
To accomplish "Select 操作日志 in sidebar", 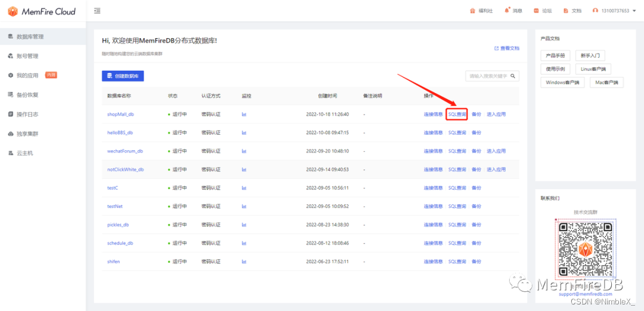I will tap(43, 114).
